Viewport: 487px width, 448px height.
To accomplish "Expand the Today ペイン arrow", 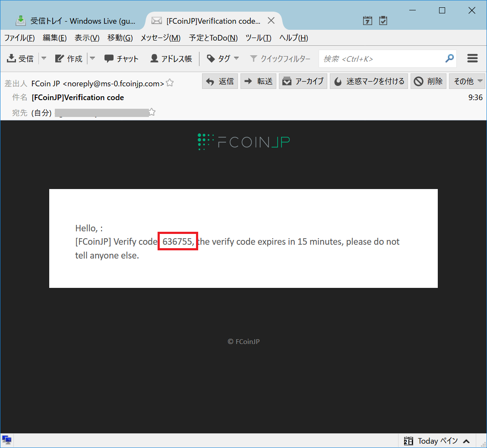I will pyautogui.click(x=466, y=441).
